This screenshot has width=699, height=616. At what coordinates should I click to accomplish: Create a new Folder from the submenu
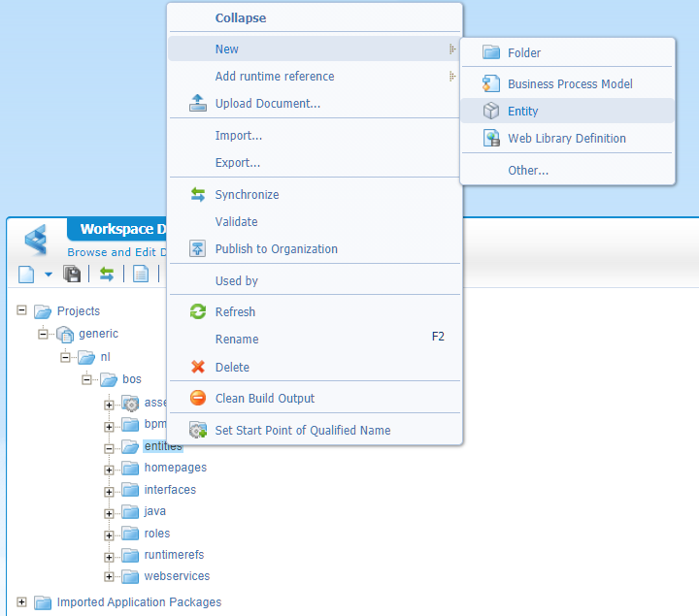(x=524, y=53)
